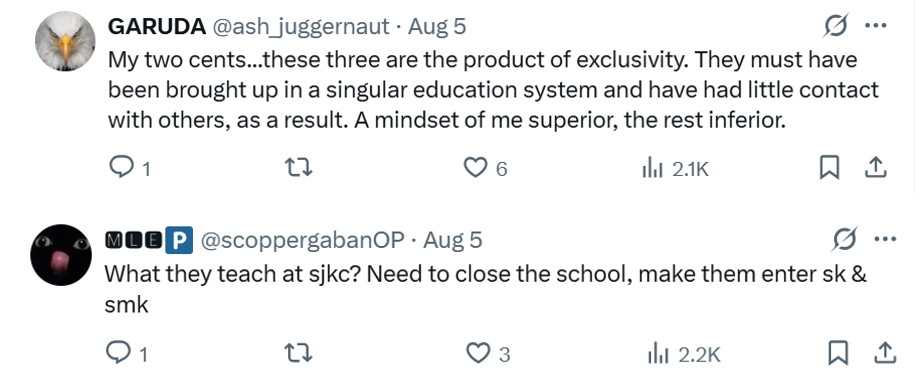Open GARUDA's eagle profile picture
Viewport: 919px width, 370px height.
point(65,41)
